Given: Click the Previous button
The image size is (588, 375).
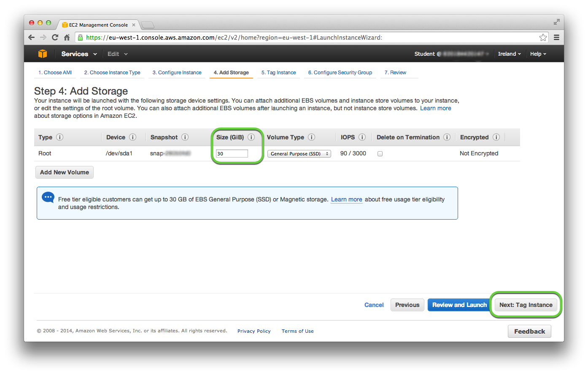Looking at the screenshot, I should coord(407,305).
